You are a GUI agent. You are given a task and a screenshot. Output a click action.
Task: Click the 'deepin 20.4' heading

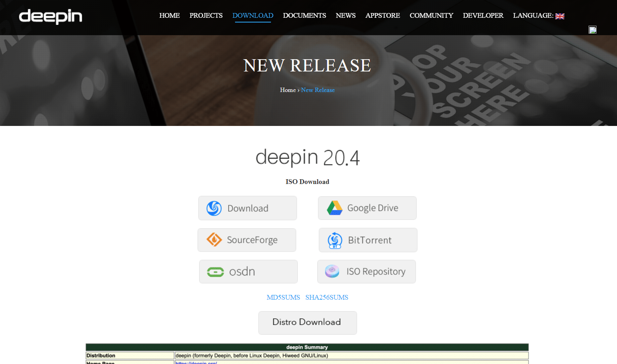[x=308, y=157]
